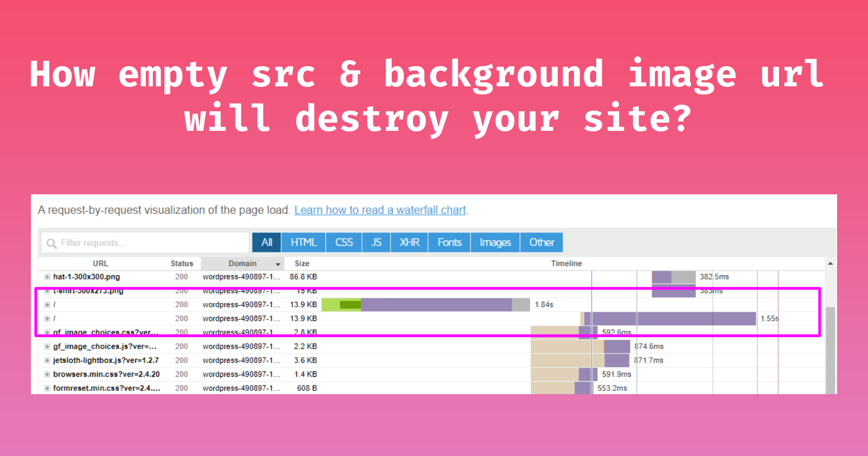Select the jetsloth-lightbox.js?ver=1.2.7 URL

pyautogui.click(x=106, y=360)
